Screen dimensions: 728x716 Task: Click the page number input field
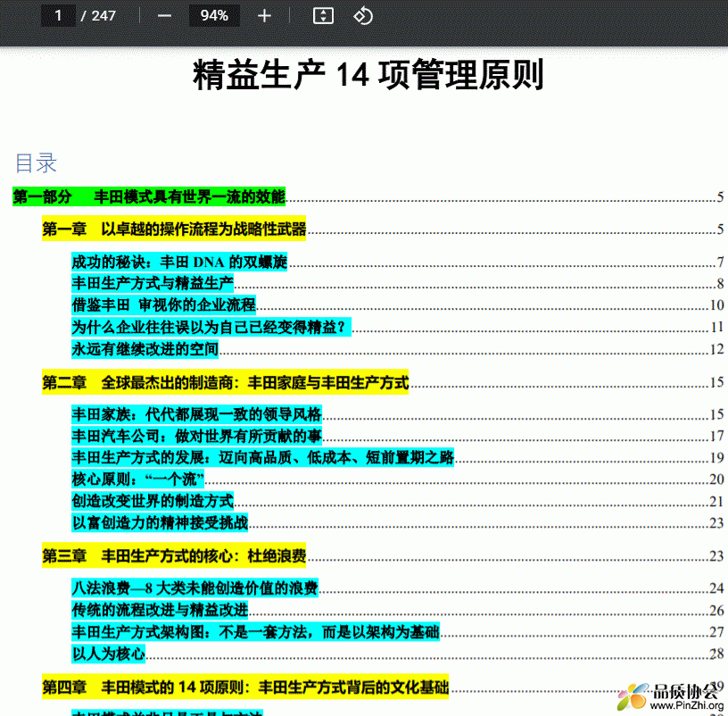58,16
